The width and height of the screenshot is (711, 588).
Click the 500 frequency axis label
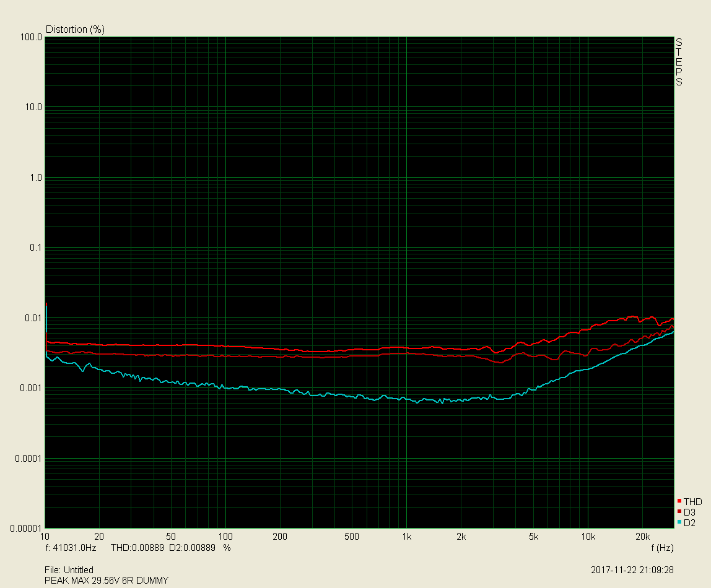click(x=351, y=537)
